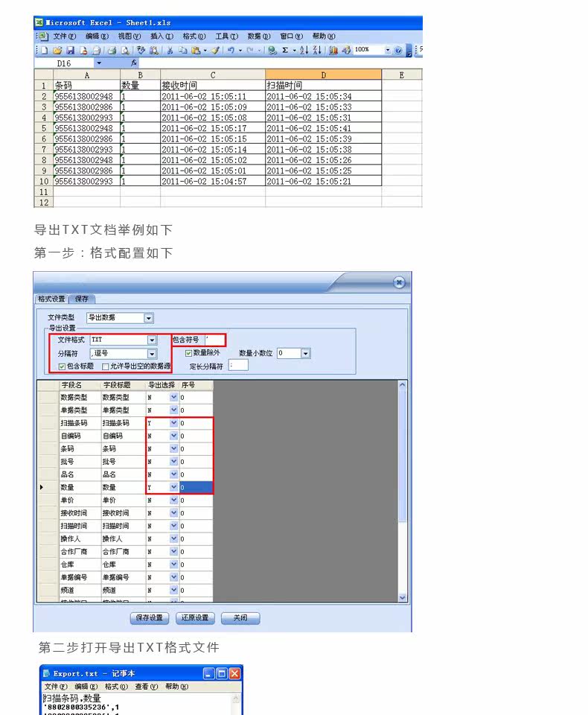588x715 pixels.
Task: Click the Undo arrow icon in Excel
Action: click(x=231, y=50)
